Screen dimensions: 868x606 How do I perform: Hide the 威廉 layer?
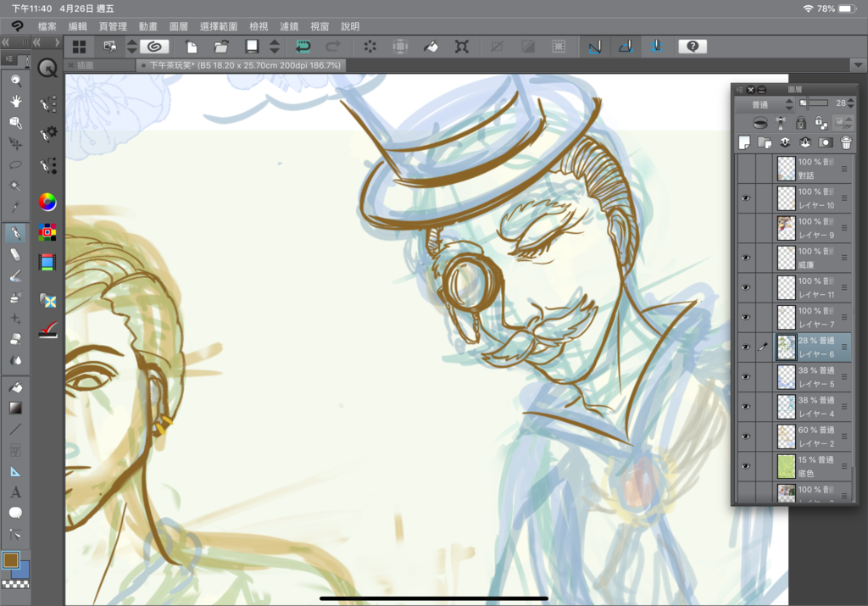tap(746, 258)
